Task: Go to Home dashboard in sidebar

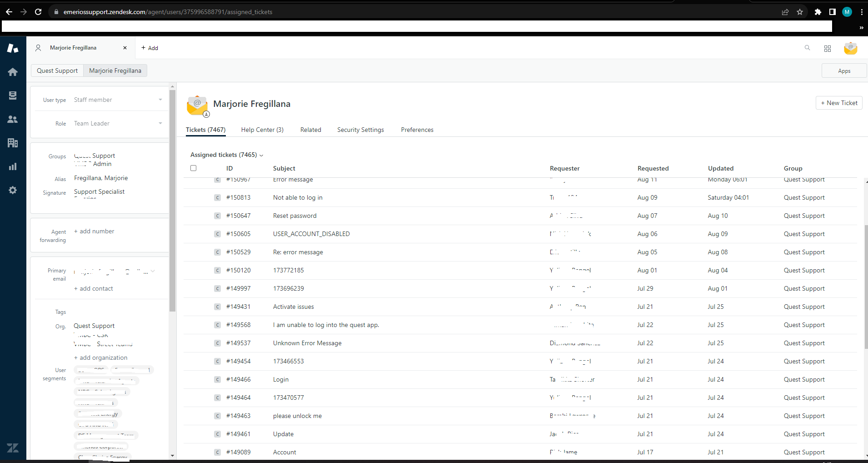Action: tap(13, 72)
